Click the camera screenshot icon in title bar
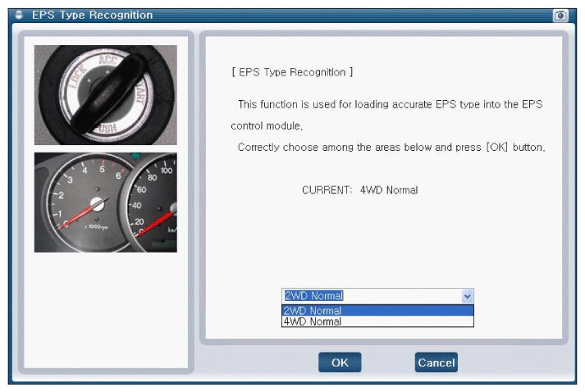This screenshot has height=392, width=585. 561,16
